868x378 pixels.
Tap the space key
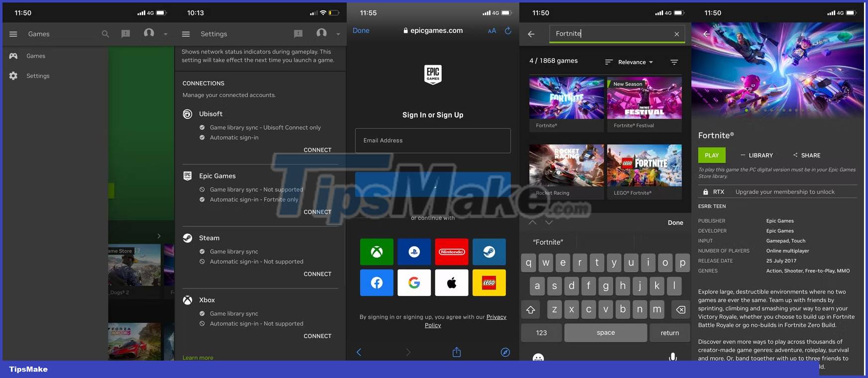coord(606,333)
